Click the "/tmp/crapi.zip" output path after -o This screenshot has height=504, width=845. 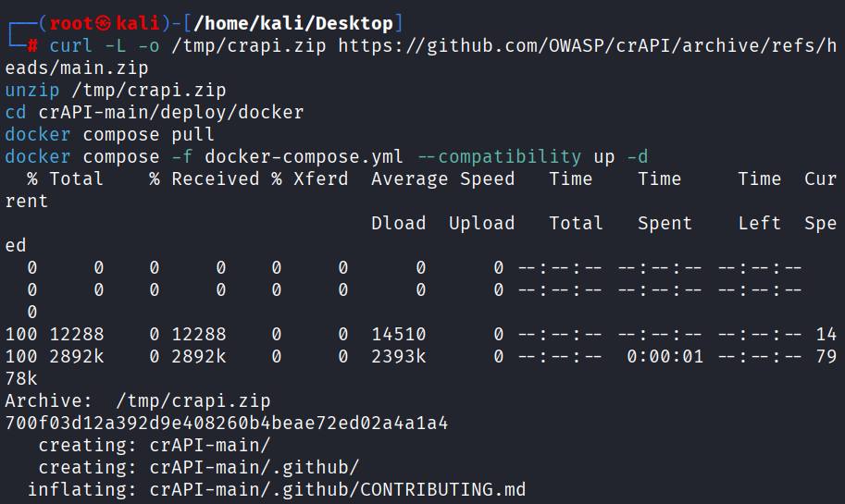(x=248, y=45)
